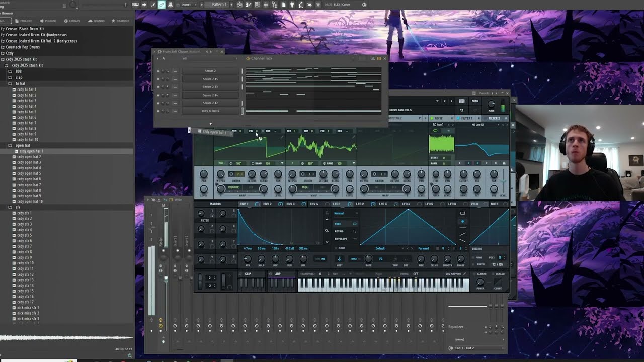Open the channel rack All filter dropdown

click(210, 58)
